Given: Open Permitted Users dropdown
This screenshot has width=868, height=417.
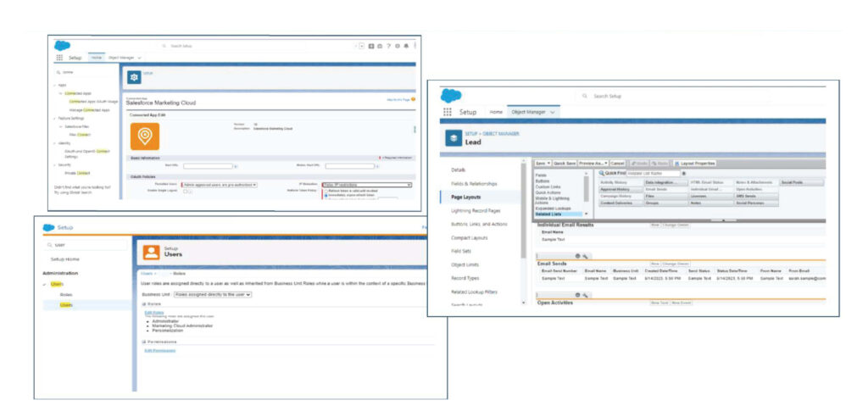Looking at the screenshot, I should (220, 185).
